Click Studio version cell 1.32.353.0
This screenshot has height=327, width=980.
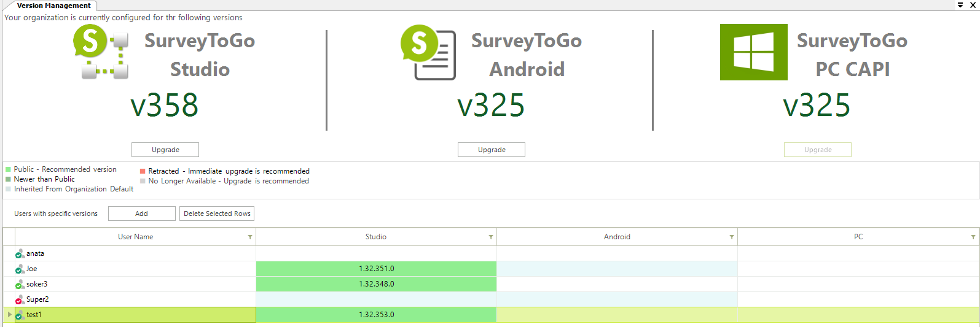point(376,315)
